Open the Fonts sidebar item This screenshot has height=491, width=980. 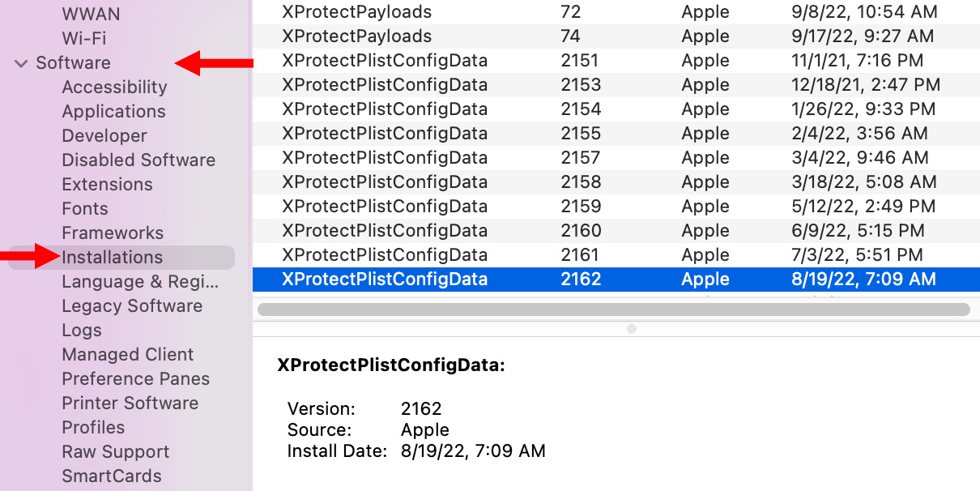pyautogui.click(x=85, y=209)
